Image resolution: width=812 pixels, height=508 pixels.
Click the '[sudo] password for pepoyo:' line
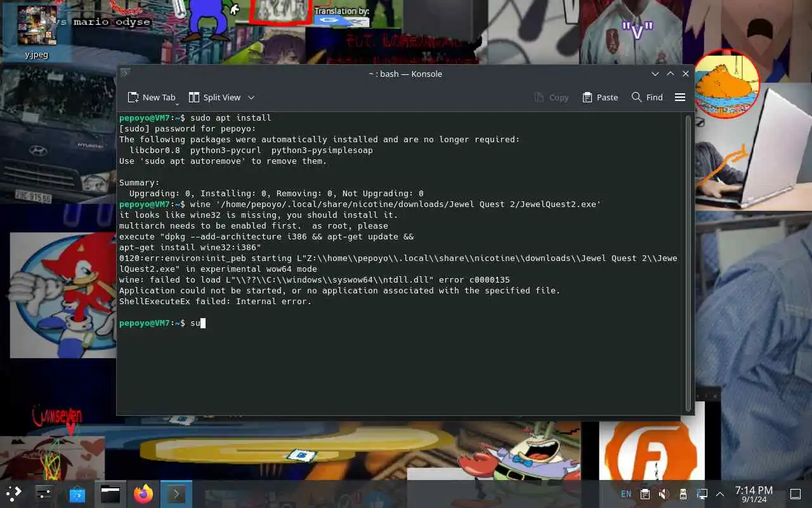[188, 128]
